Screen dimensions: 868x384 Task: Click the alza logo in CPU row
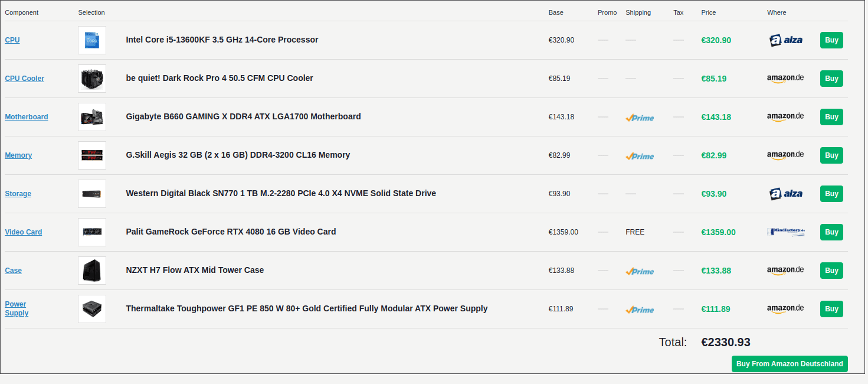point(786,40)
